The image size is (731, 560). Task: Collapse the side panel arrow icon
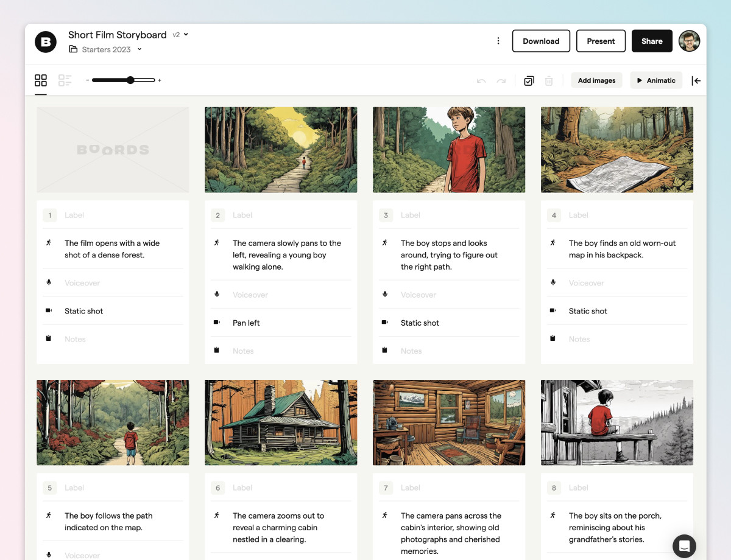696,81
